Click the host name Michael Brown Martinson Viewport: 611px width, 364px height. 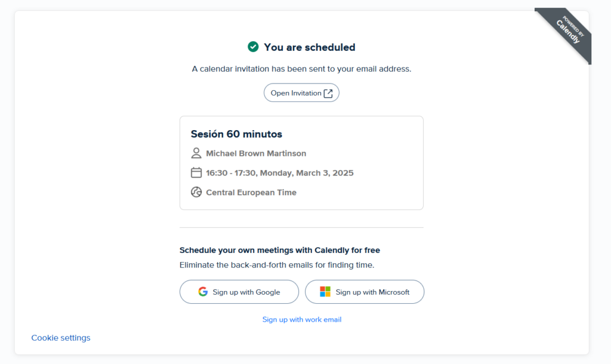click(x=256, y=153)
